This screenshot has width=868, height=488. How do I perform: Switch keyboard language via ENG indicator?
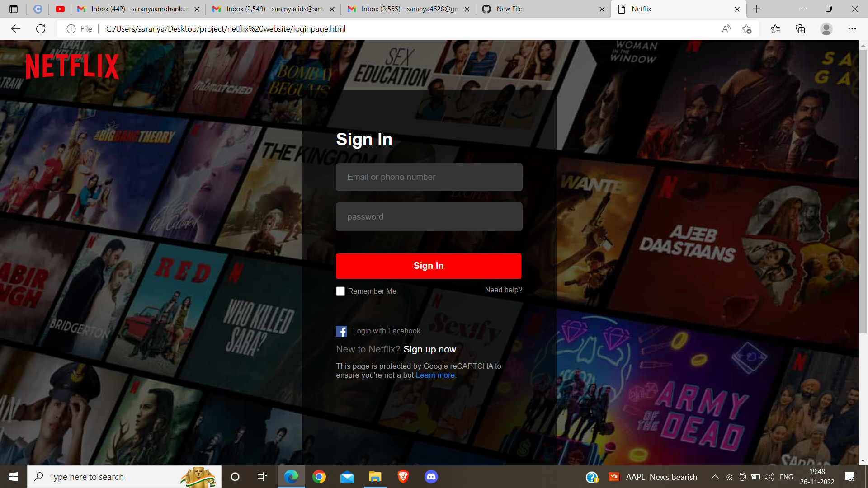787,476
